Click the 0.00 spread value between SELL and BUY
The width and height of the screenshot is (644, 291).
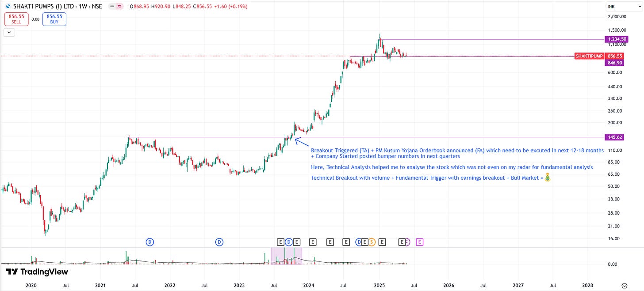click(x=35, y=19)
